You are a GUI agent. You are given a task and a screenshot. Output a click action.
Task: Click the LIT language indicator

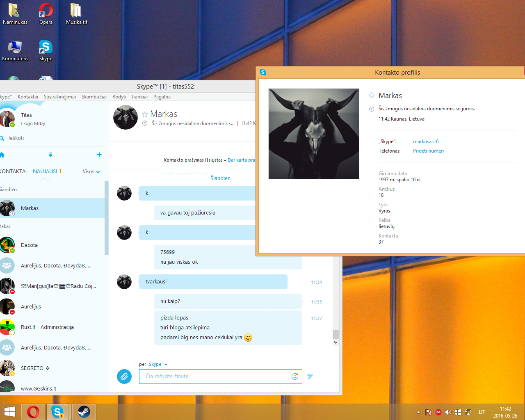click(x=482, y=412)
